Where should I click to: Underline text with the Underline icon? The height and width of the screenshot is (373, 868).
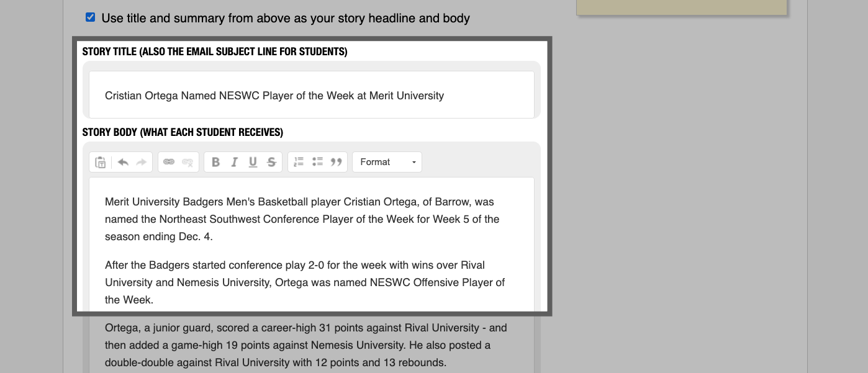click(253, 162)
